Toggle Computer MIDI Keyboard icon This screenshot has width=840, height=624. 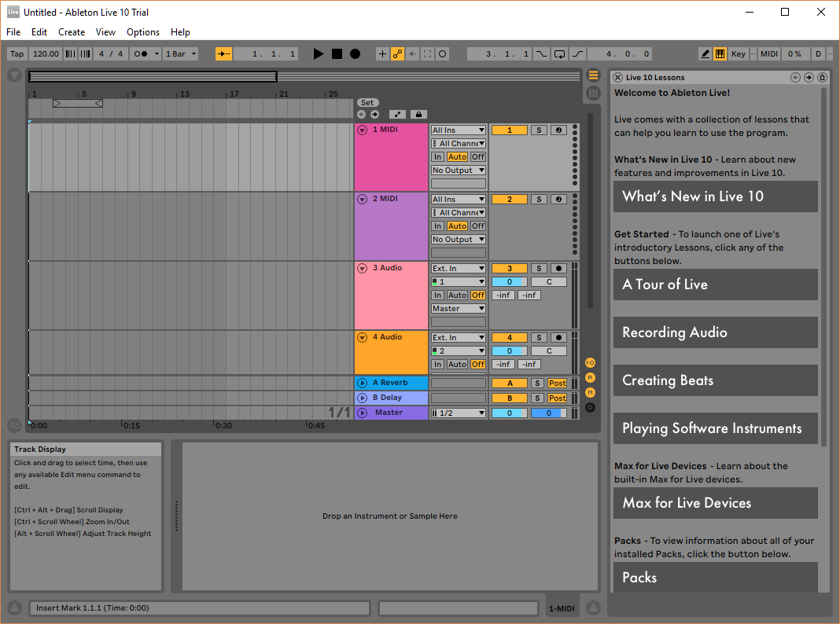click(720, 54)
